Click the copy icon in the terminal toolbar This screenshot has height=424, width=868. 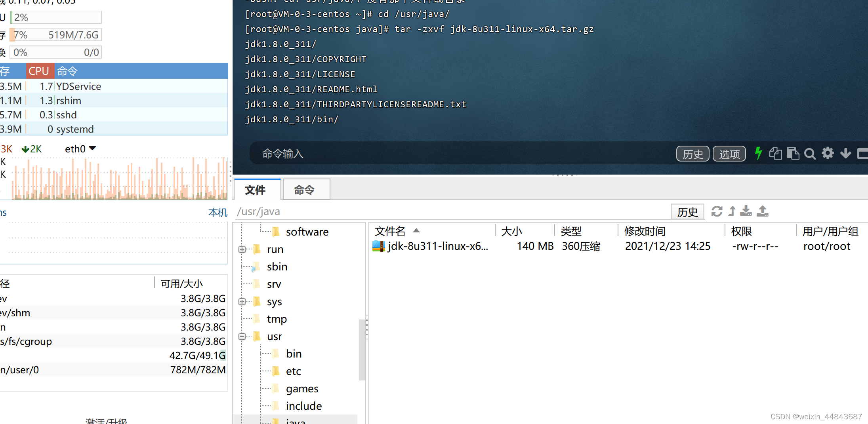[x=776, y=154]
